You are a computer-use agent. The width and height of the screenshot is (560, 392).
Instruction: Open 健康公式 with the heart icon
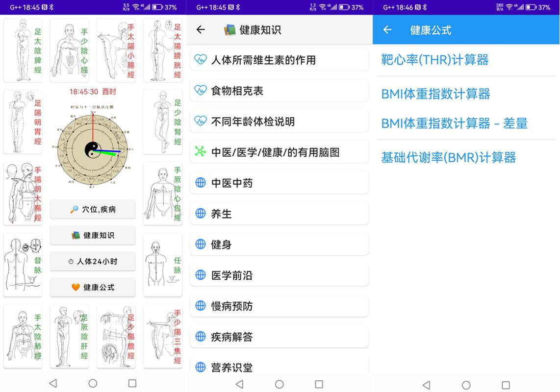[x=93, y=287]
